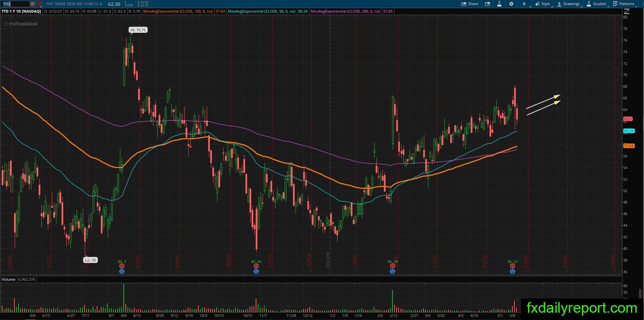Click the cyan 60.24 EMA price tag
The height and width of the screenshot is (320, 644).
(x=629, y=131)
